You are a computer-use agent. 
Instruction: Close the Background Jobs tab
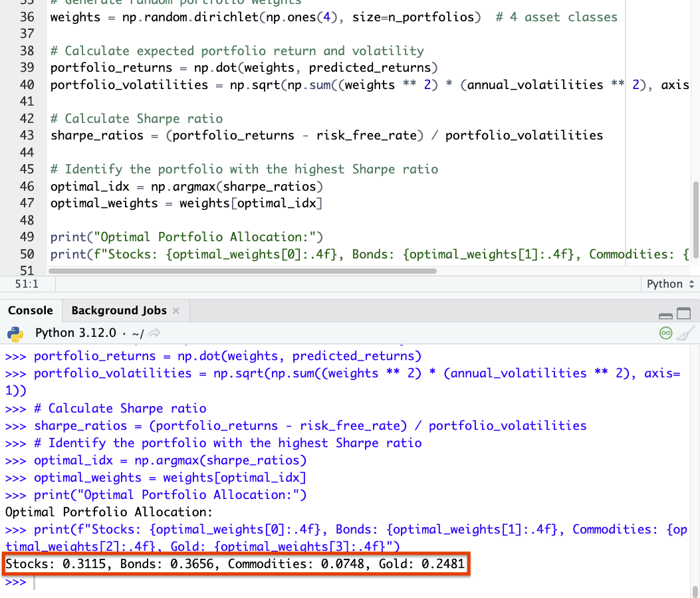coord(176,310)
